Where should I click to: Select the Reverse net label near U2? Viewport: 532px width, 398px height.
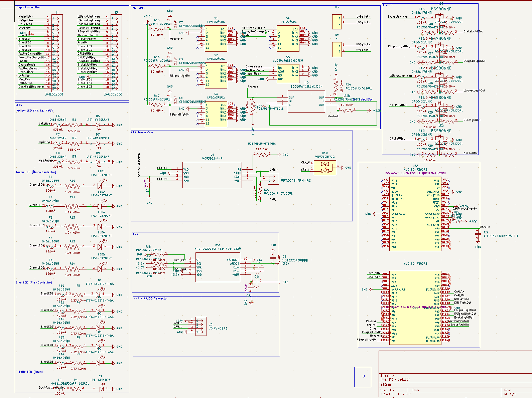pos(253,87)
